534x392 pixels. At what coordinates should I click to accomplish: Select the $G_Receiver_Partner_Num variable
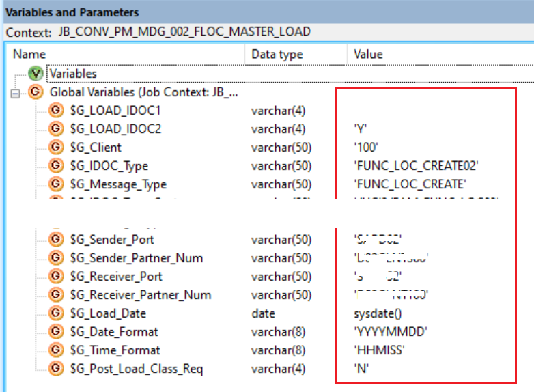[x=140, y=295]
